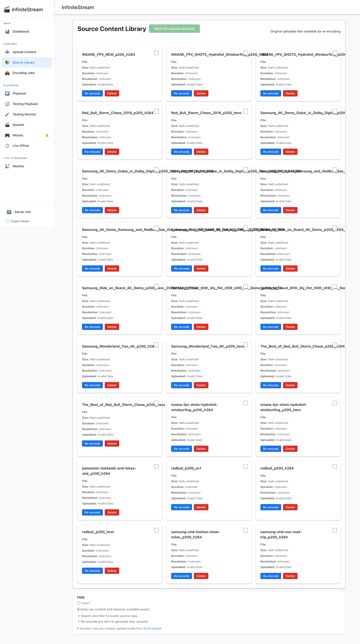
Task: Select the INSANE_FPV_NEW_p200_h264 card checkbox
Action: tap(156, 53)
